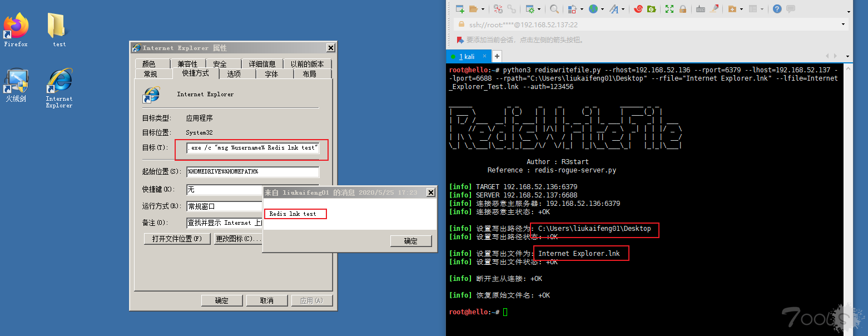Viewport: 868px width, 336px height.
Task: Close the liukaifeng01 message popup
Action: [x=430, y=192]
